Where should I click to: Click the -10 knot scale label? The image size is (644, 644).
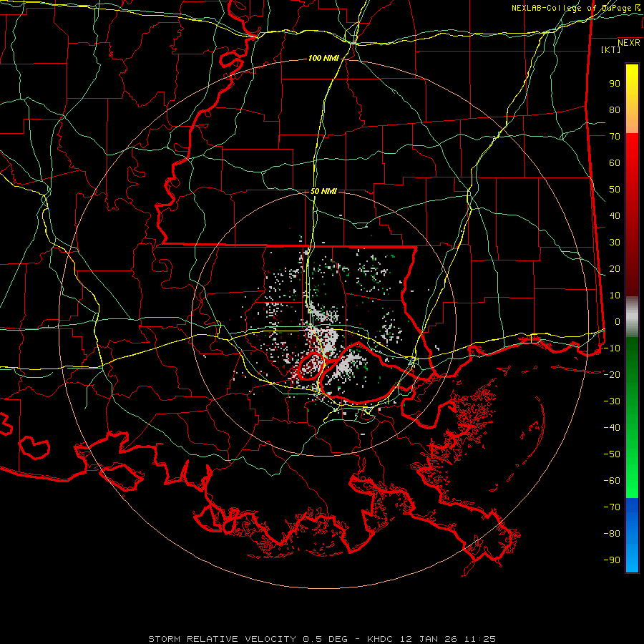(612, 348)
